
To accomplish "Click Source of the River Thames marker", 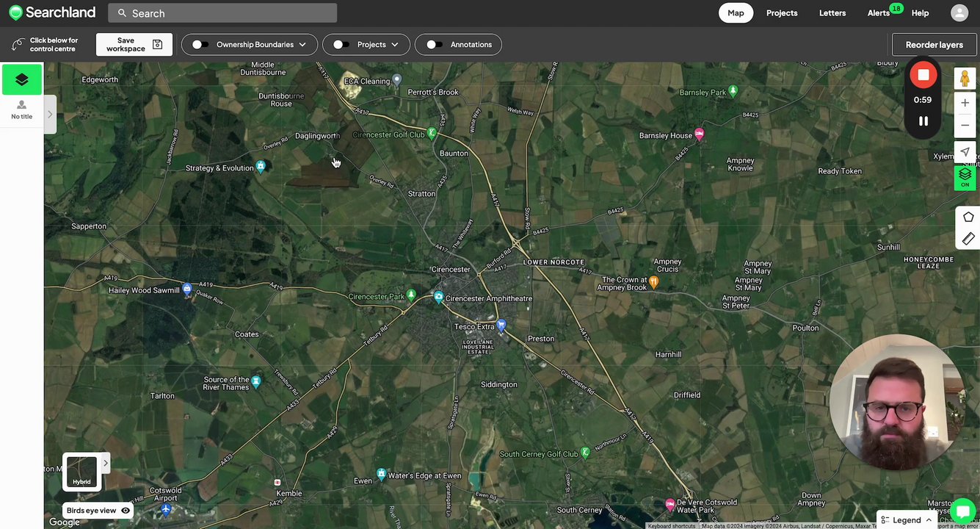I will tap(255, 381).
